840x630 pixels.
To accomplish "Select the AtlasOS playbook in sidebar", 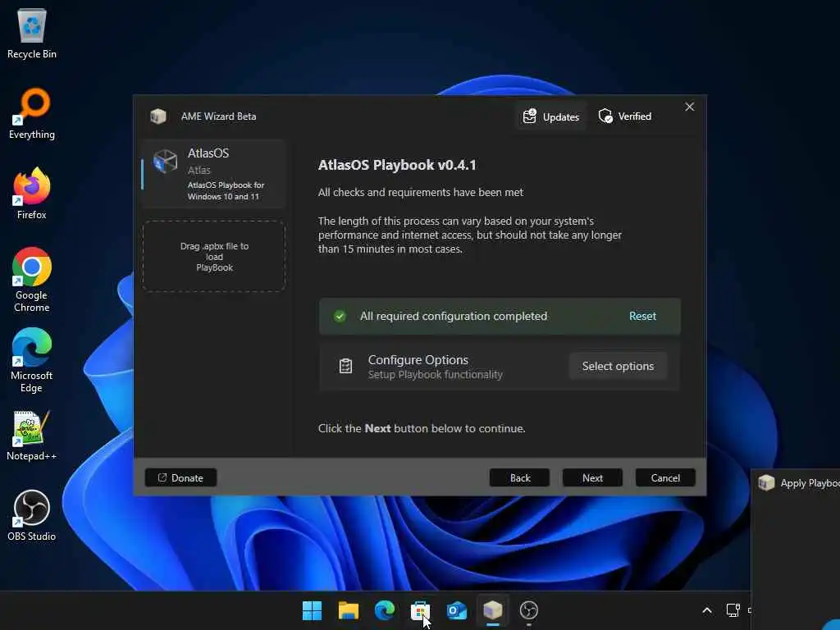I will 214,174.
